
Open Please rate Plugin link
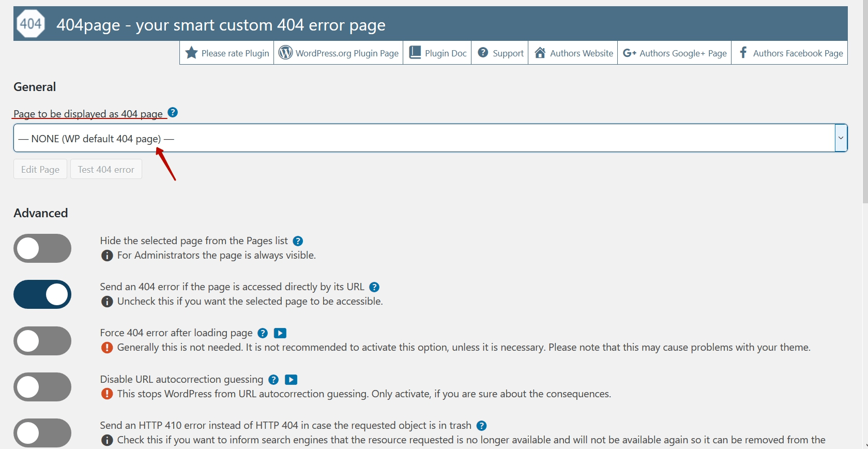(227, 53)
